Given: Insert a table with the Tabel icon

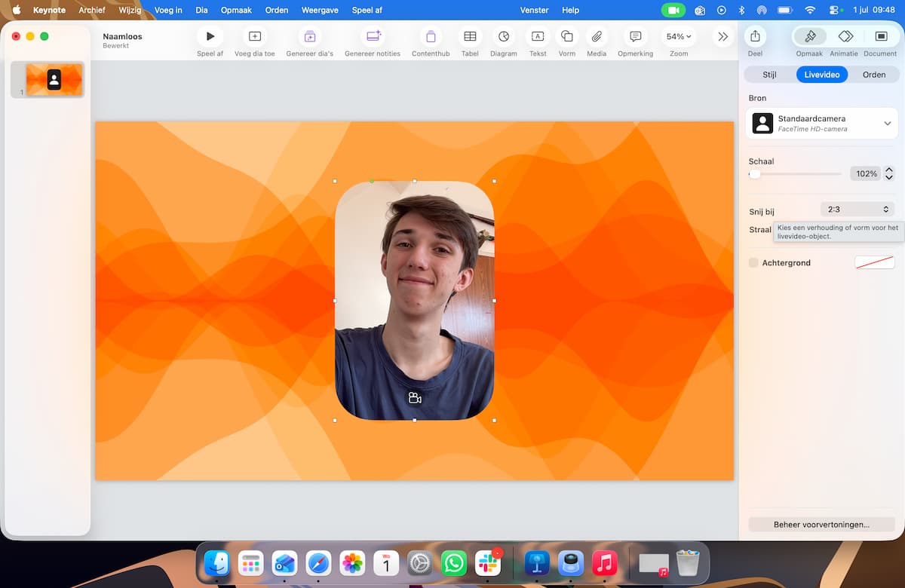Looking at the screenshot, I should click(x=470, y=36).
